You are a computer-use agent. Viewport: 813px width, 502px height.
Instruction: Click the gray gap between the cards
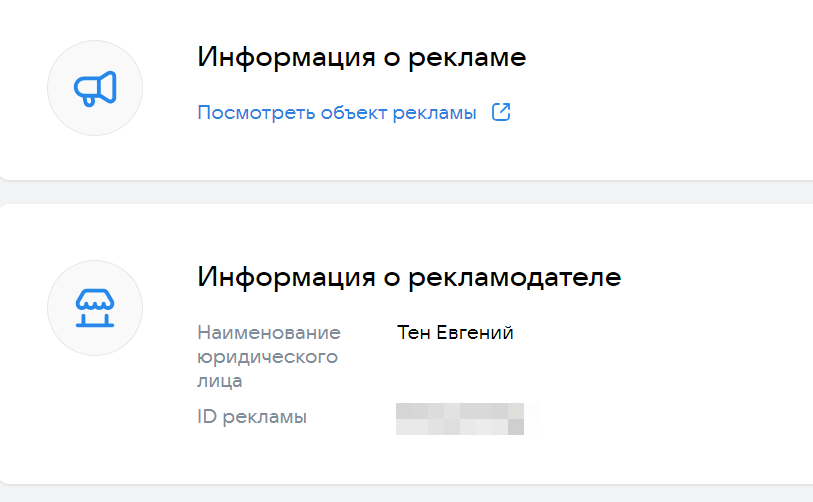(x=400, y=193)
